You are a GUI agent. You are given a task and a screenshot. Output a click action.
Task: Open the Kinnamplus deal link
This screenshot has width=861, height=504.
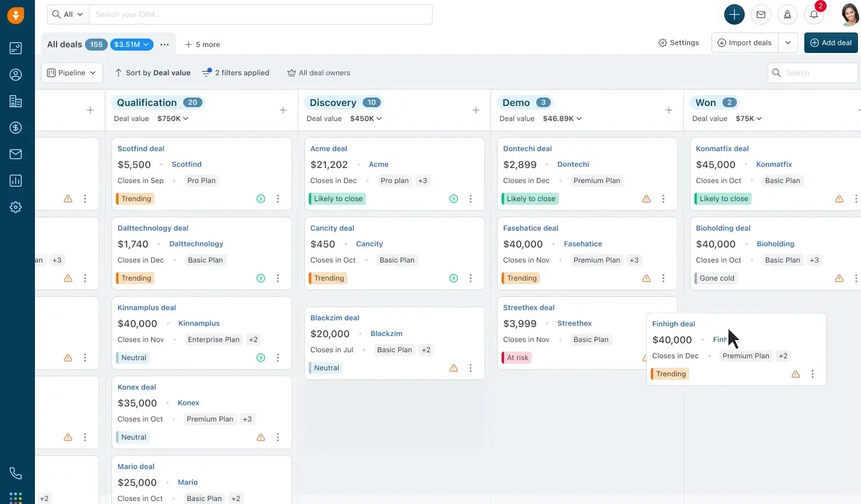pos(146,308)
